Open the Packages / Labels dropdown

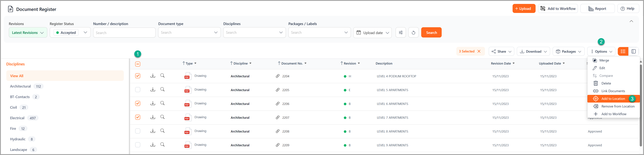319,33
